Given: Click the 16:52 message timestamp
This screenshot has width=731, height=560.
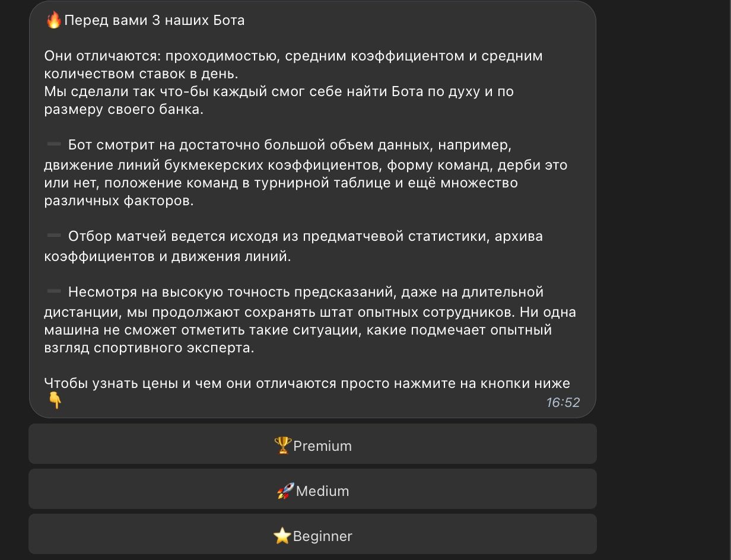Looking at the screenshot, I should 562,402.
